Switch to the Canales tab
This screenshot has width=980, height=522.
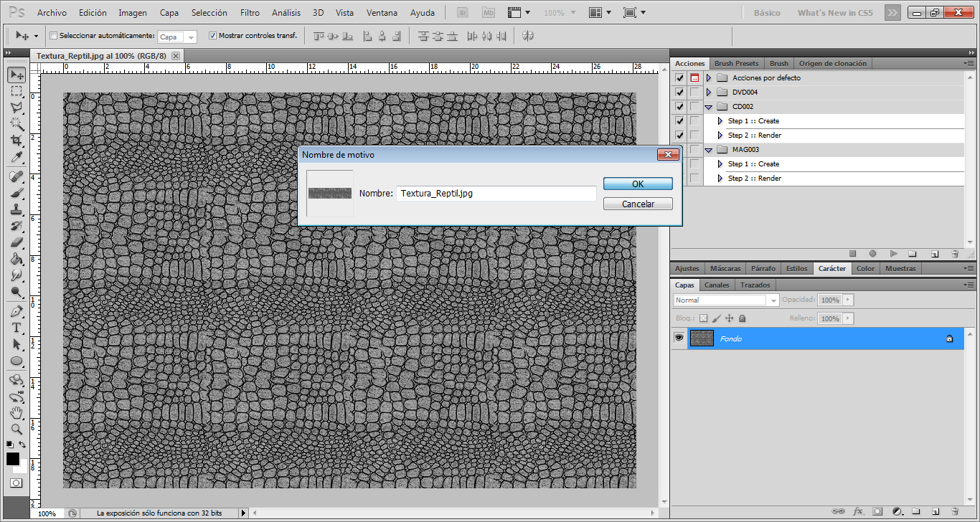(x=717, y=285)
